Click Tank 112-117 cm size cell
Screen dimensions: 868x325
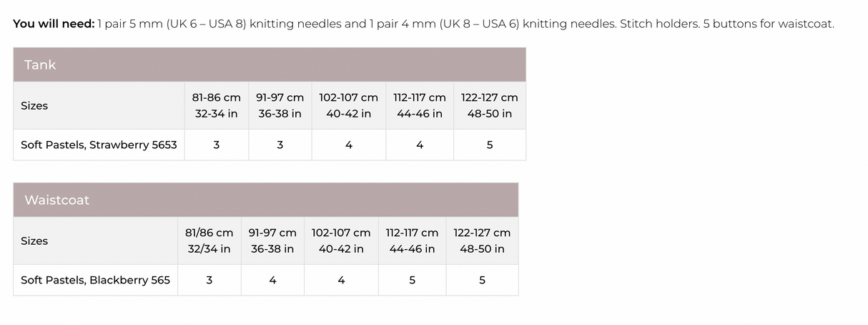[x=419, y=105]
